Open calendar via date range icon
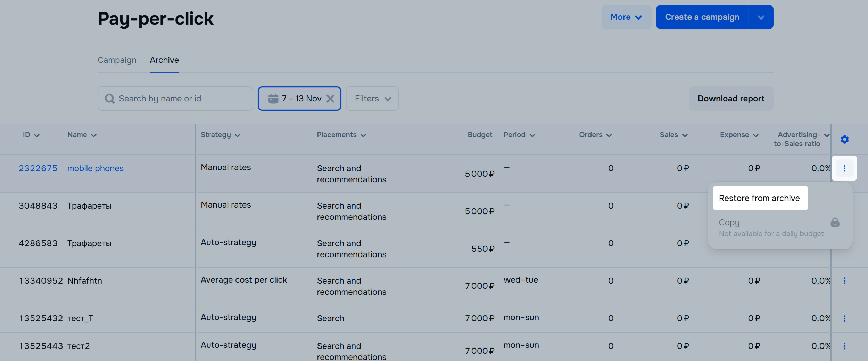Image resolution: width=868 pixels, height=361 pixels. point(273,99)
